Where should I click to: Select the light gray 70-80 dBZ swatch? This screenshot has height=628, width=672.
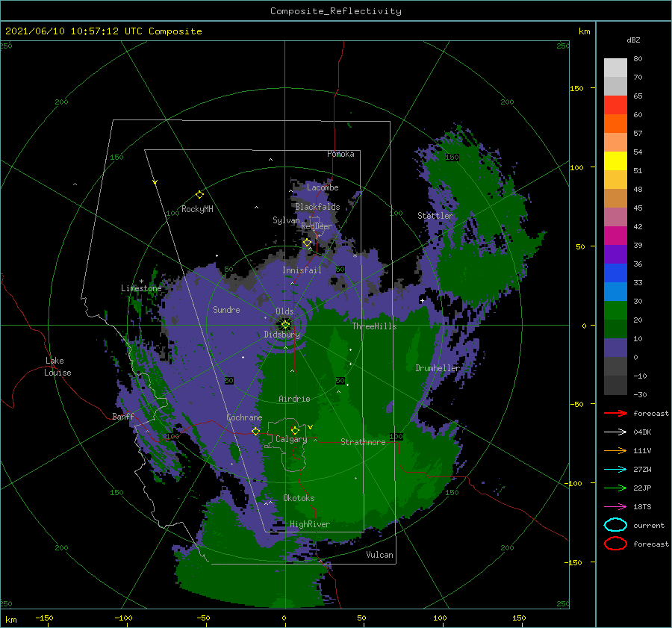[x=615, y=68]
